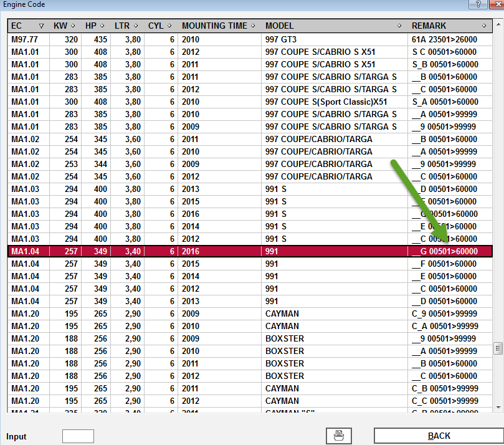Select the MA1.03 2013 991 S row
This screenshot has height=445, width=504.
[249, 189]
